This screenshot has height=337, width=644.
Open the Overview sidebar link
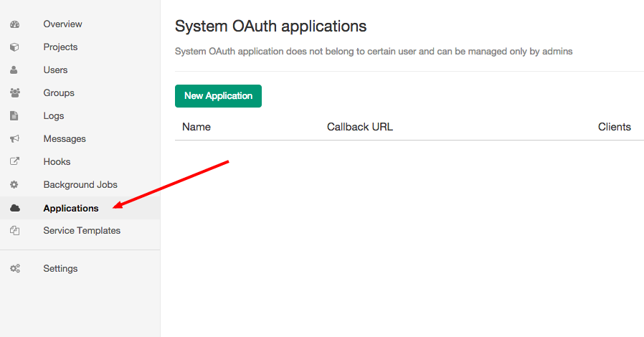click(x=62, y=24)
